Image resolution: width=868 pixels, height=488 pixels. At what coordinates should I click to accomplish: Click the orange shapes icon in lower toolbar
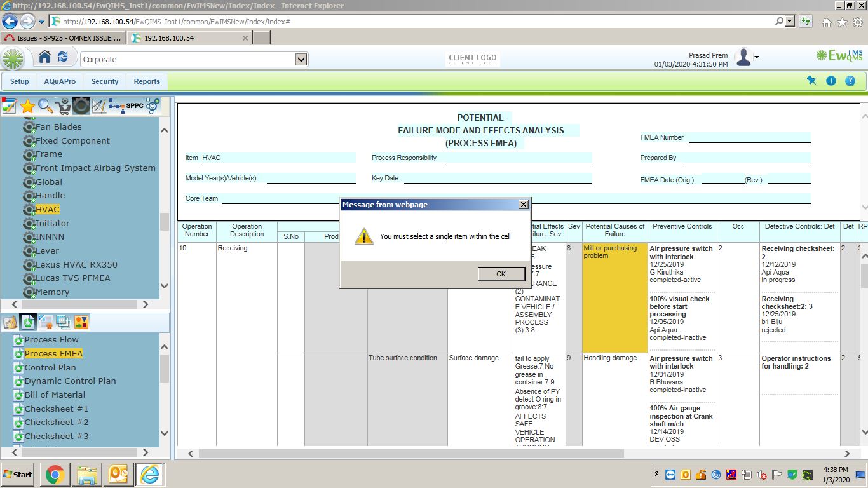point(81,322)
